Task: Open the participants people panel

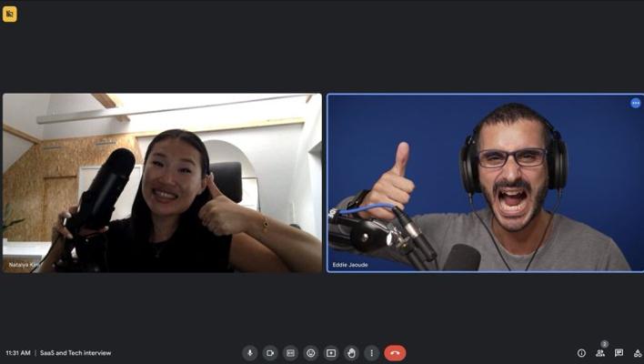Action: pos(600,353)
